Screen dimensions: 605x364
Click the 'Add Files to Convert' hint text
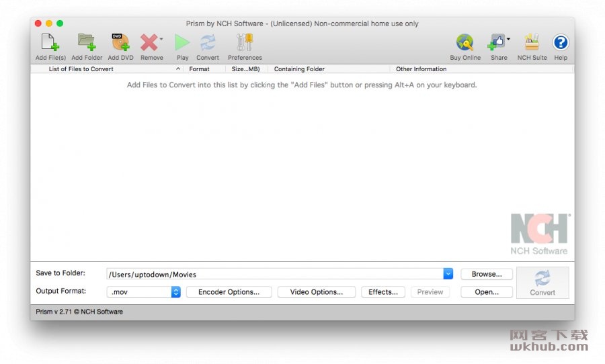pyautogui.click(x=302, y=85)
